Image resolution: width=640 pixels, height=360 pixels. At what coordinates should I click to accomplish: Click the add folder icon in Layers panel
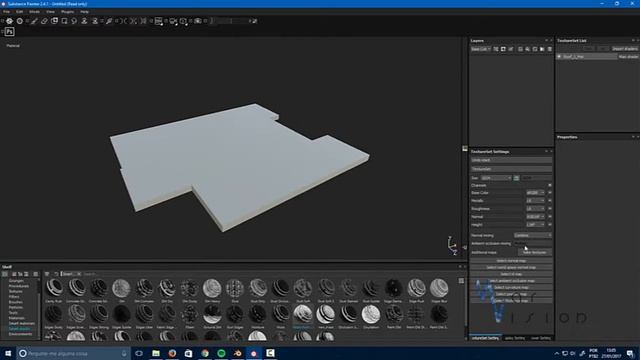(x=542, y=49)
